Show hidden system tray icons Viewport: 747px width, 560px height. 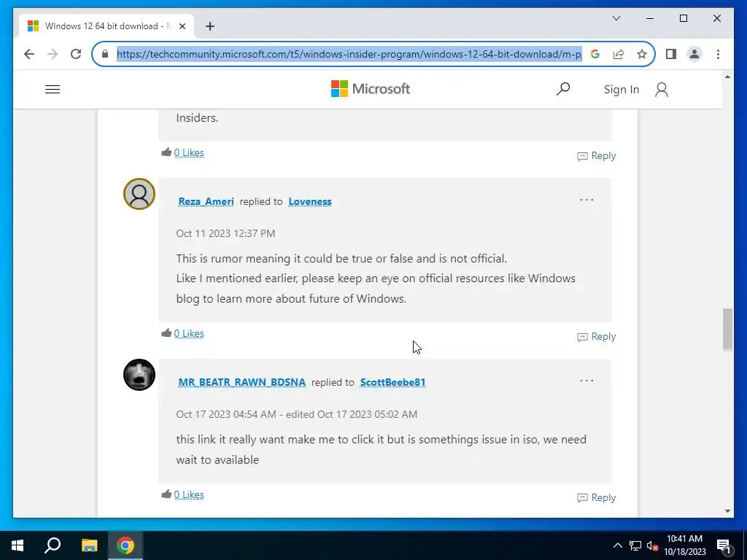[x=617, y=545]
